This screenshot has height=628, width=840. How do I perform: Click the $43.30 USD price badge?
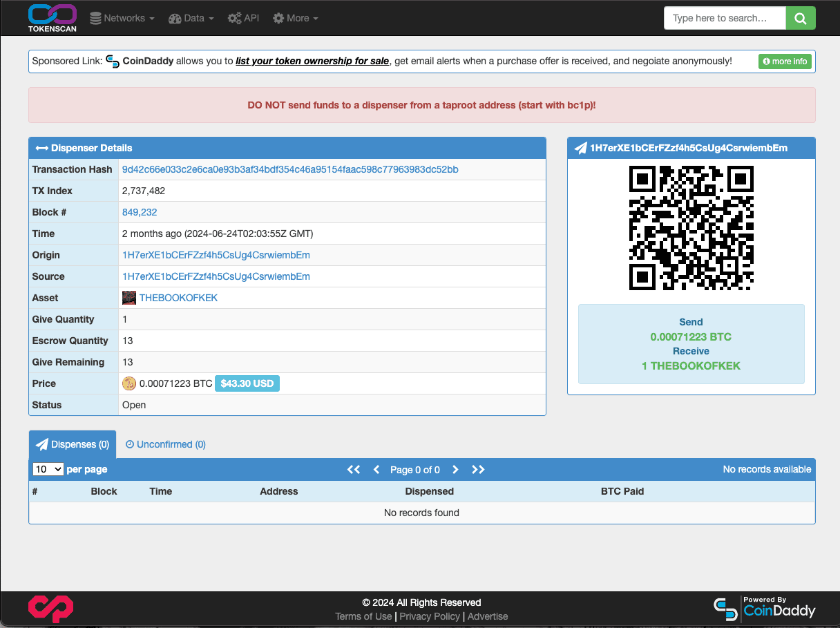(x=247, y=383)
